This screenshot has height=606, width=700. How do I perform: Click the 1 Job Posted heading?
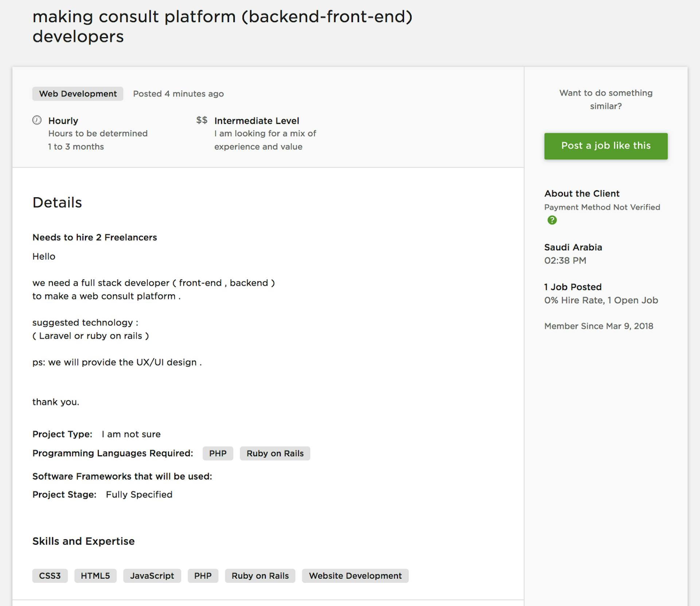572,287
